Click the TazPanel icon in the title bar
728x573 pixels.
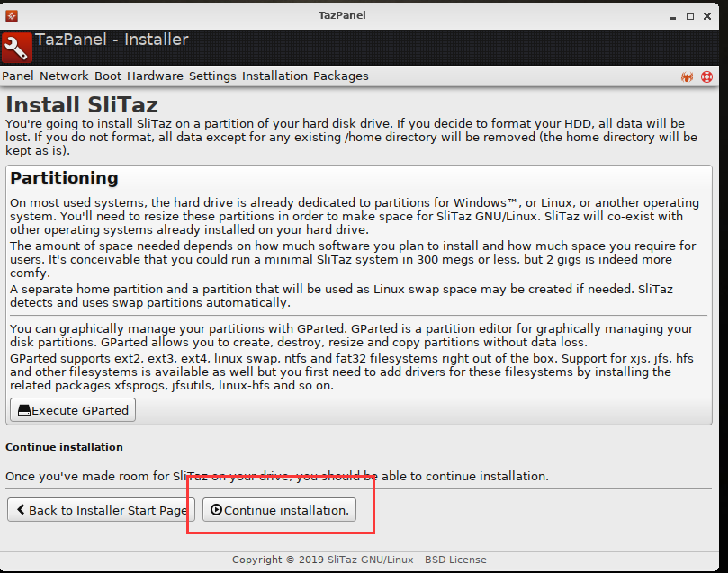10,14
